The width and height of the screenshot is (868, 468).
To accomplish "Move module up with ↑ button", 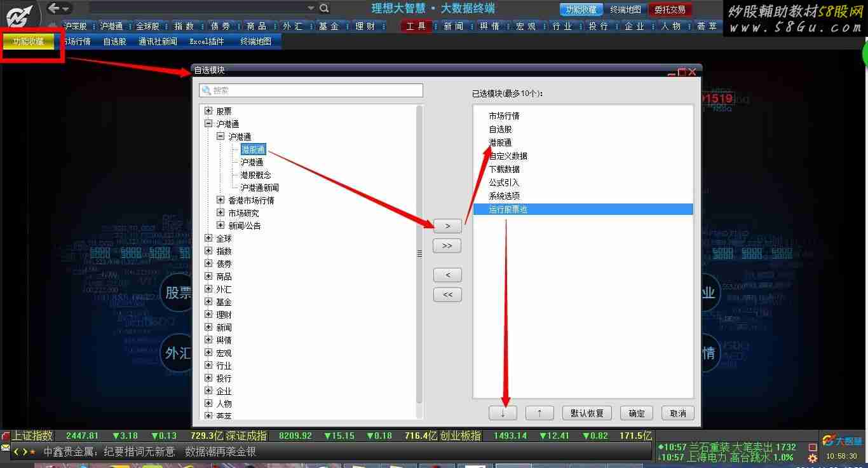I will point(539,413).
